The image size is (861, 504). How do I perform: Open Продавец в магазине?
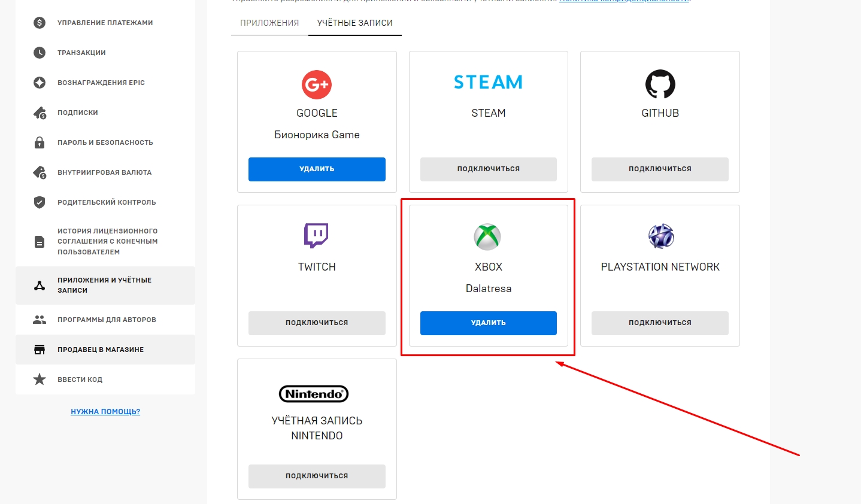[x=105, y=350]
